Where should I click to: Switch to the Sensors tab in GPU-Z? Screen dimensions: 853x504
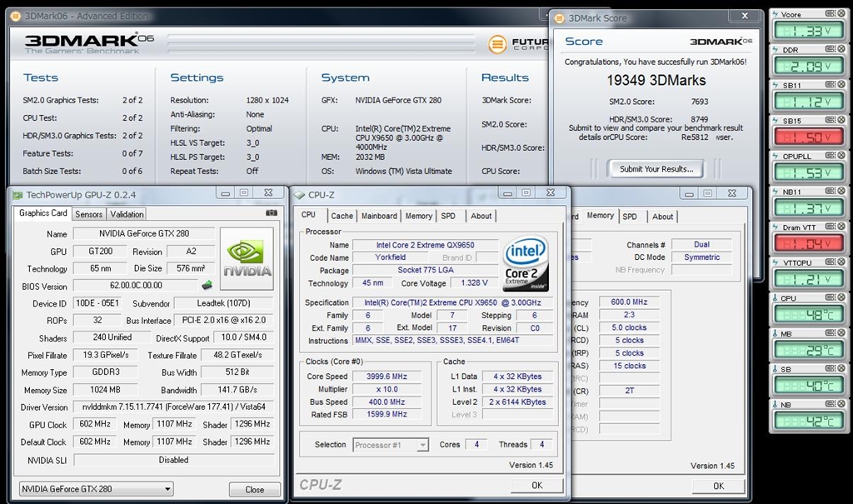click(x=88, y=214)
